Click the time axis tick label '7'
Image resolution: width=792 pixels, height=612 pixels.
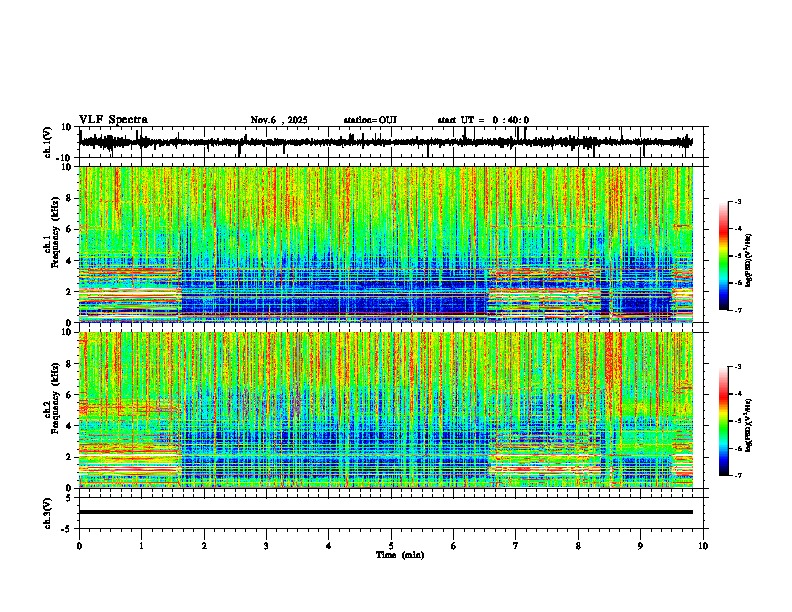point(516,546)
